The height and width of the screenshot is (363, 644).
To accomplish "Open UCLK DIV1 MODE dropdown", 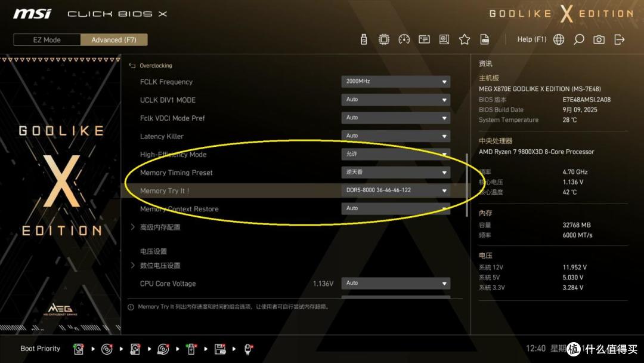I will click(x=395, y=100).
